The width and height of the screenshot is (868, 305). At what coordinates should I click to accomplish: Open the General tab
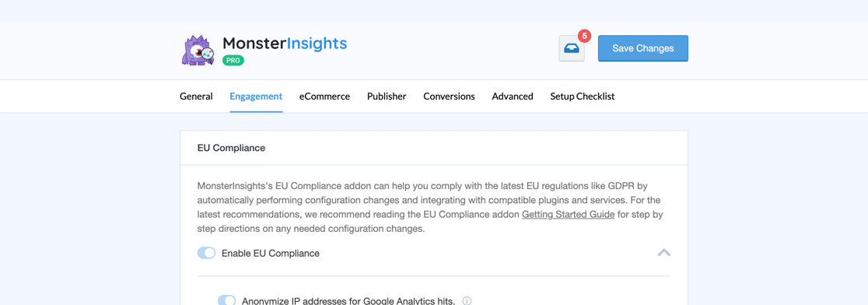coord(196,96)
